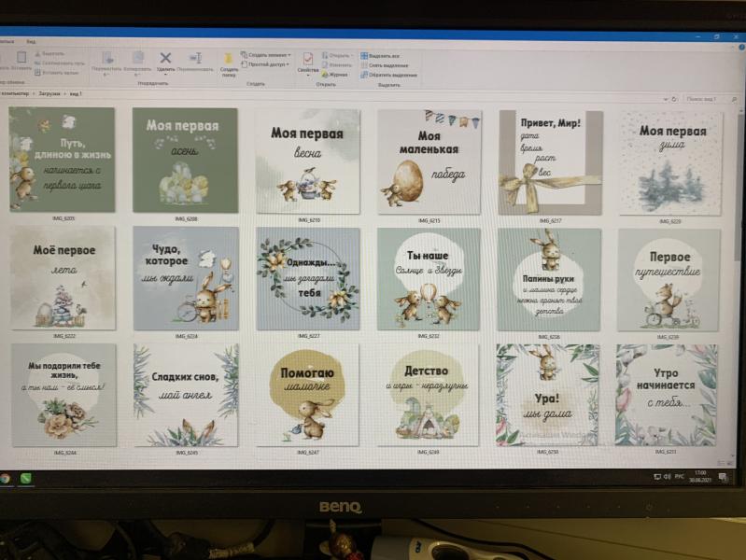This screenshot has height=560, width=746.
Task: Click Обратить выделение to invert selection
Action: coord(386,75)
